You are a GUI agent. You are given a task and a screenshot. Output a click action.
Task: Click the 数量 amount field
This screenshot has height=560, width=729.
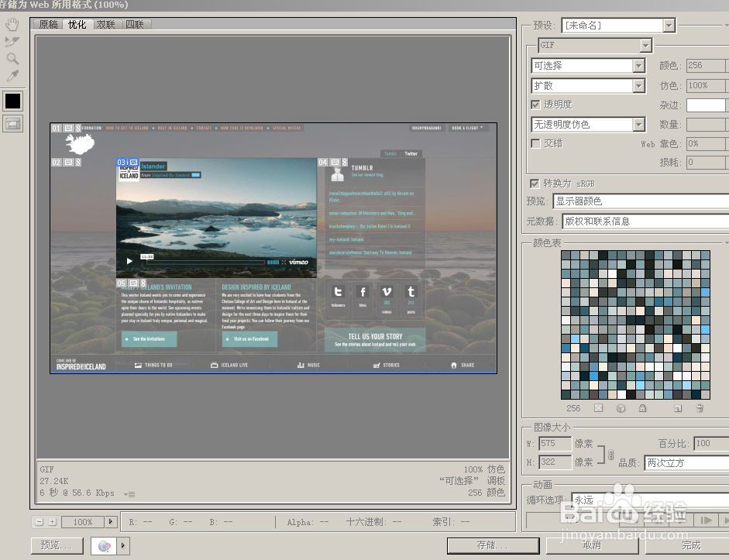(707, 125)
